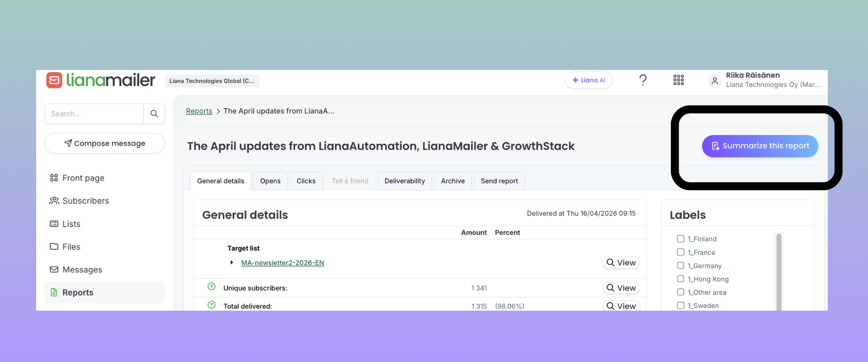
Task: Expand the MA-newsletter2-2026-EN target list arrow
Action: click(231, 262)
